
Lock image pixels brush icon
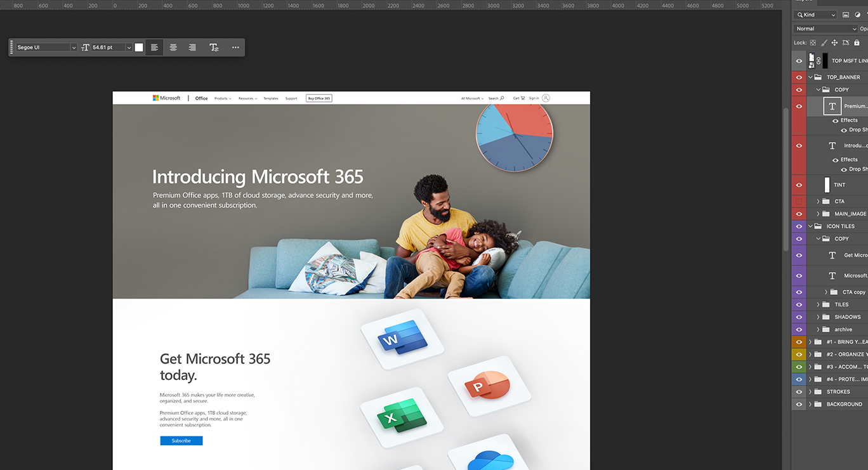(824, 42)
